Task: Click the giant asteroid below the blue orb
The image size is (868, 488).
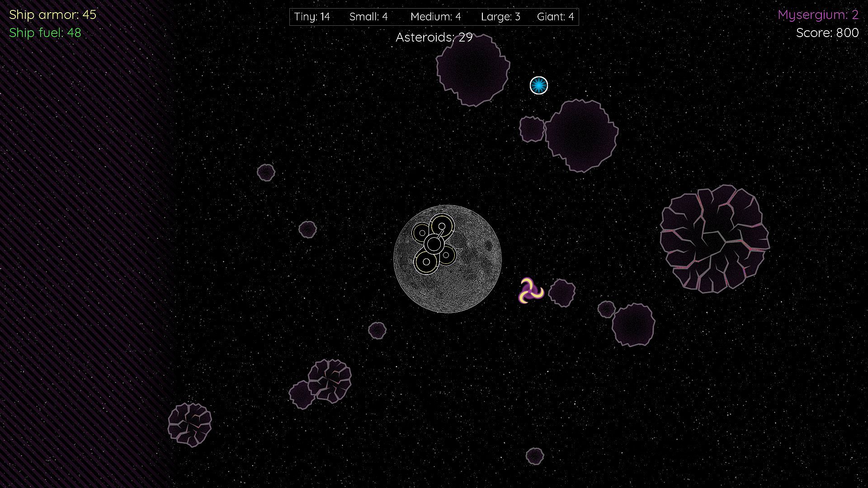Action: 581,135
